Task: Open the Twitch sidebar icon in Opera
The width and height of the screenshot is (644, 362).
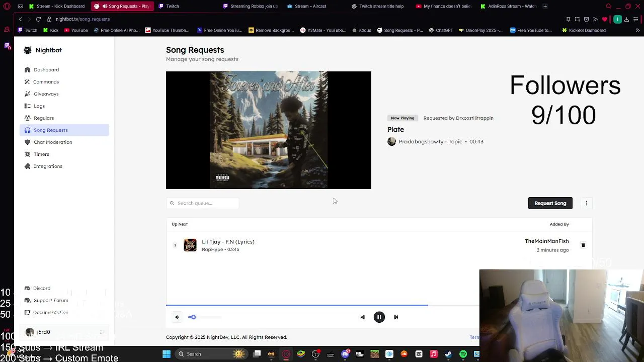Action: tap(7, 46)
